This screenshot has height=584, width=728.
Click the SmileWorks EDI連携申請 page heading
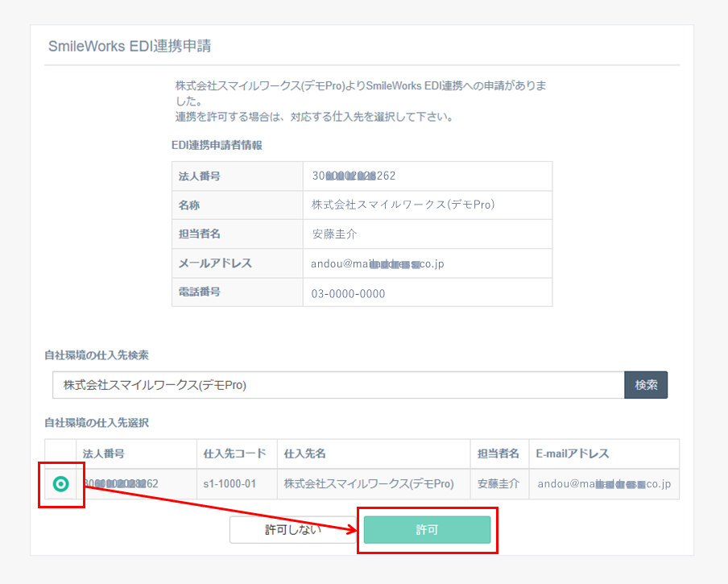click(130, 46)
